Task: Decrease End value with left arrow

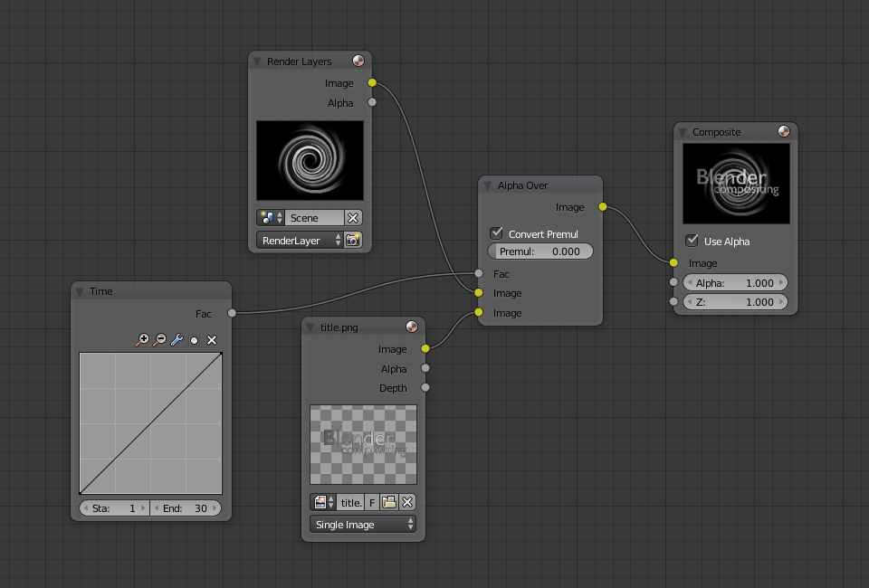Action: [157, 508]
